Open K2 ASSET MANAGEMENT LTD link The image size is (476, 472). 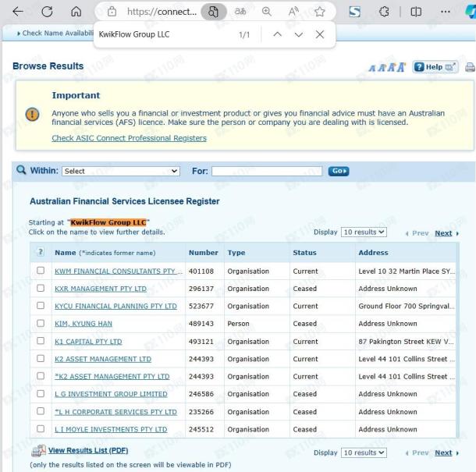103,359
